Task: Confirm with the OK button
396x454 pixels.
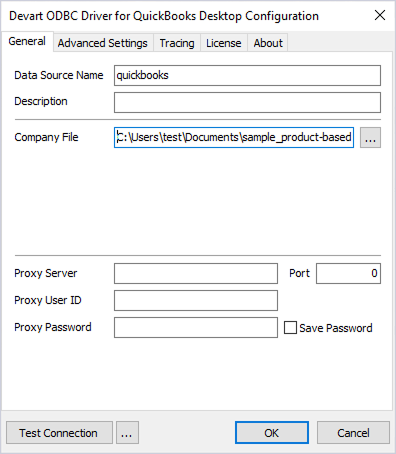Action: (272, 433)
